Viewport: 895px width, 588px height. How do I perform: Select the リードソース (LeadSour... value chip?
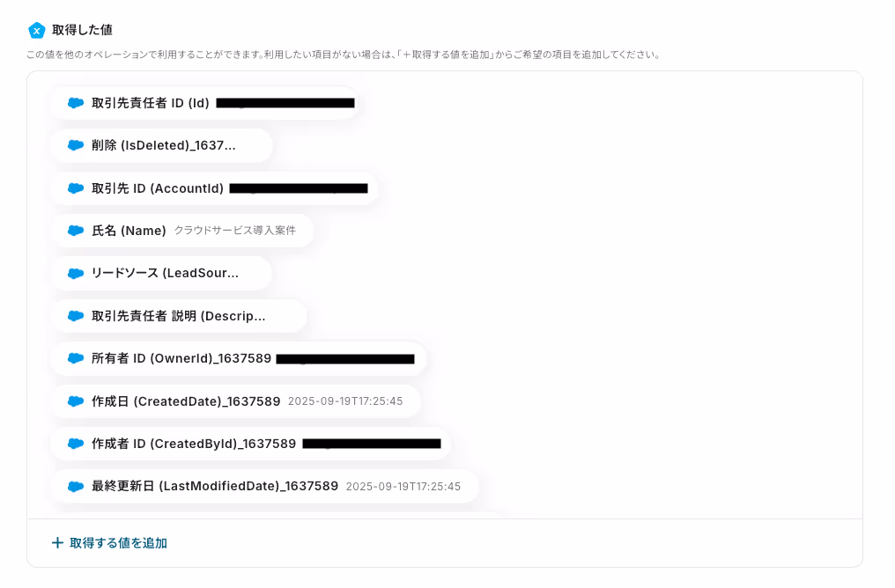click(162, 273)
